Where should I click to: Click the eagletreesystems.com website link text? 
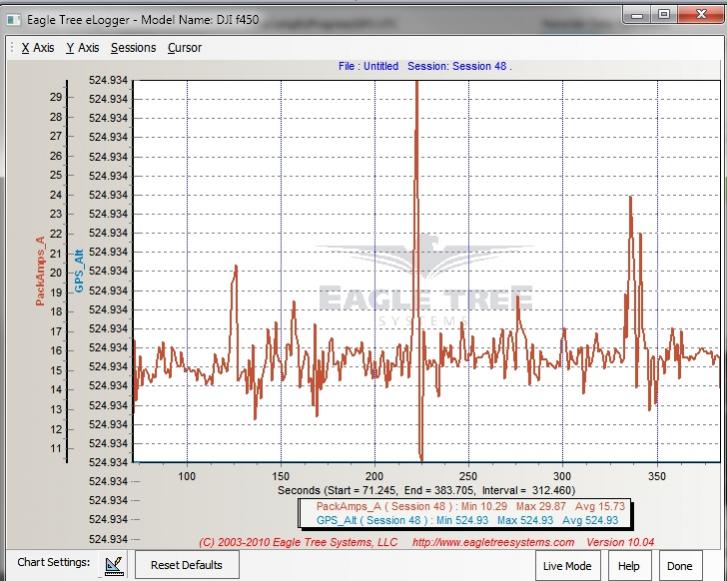[493, 543]
